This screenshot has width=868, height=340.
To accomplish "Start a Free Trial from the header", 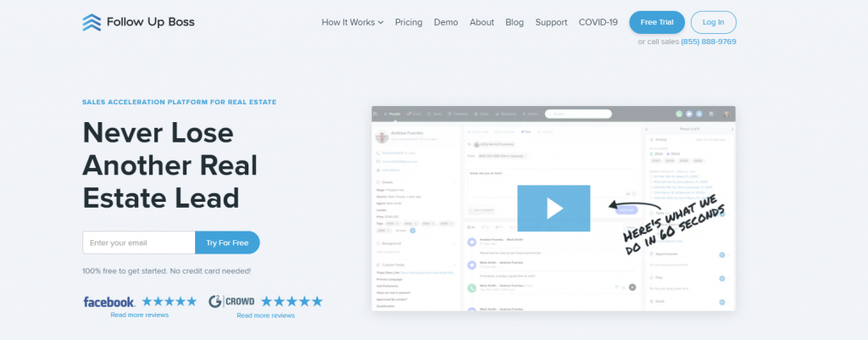I will 657,22.
